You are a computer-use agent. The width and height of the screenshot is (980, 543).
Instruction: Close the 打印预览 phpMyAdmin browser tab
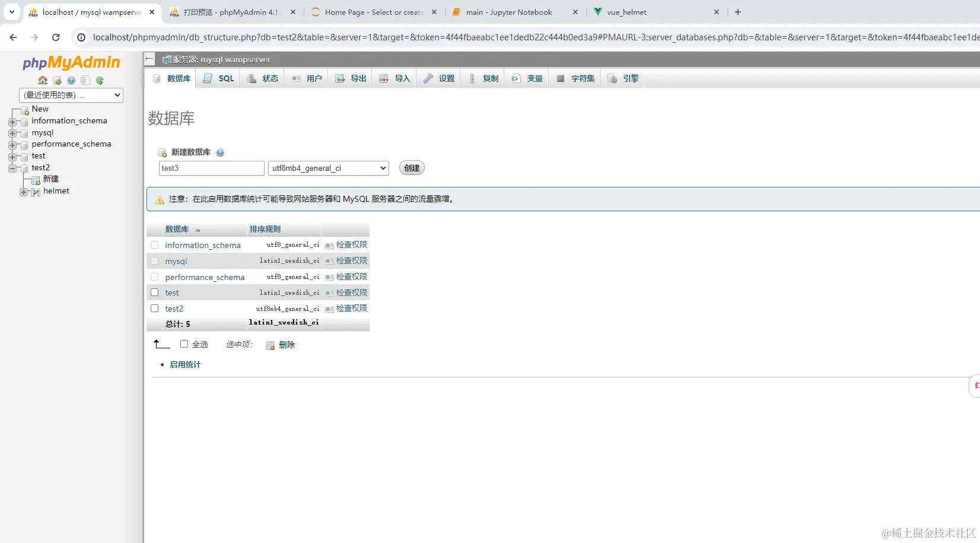(x=292, y=12)
